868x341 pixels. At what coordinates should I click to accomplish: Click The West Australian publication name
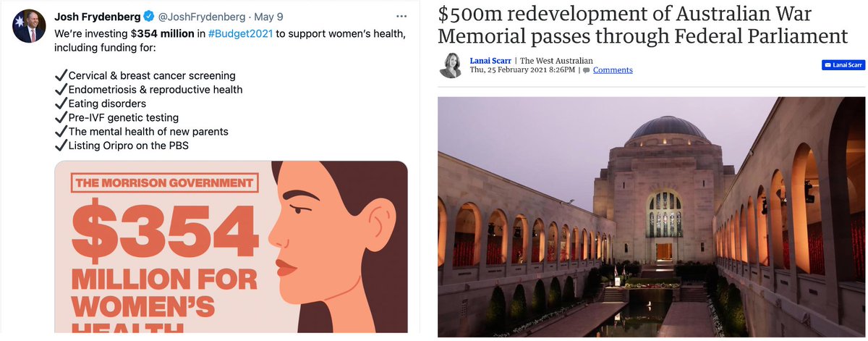556,61
